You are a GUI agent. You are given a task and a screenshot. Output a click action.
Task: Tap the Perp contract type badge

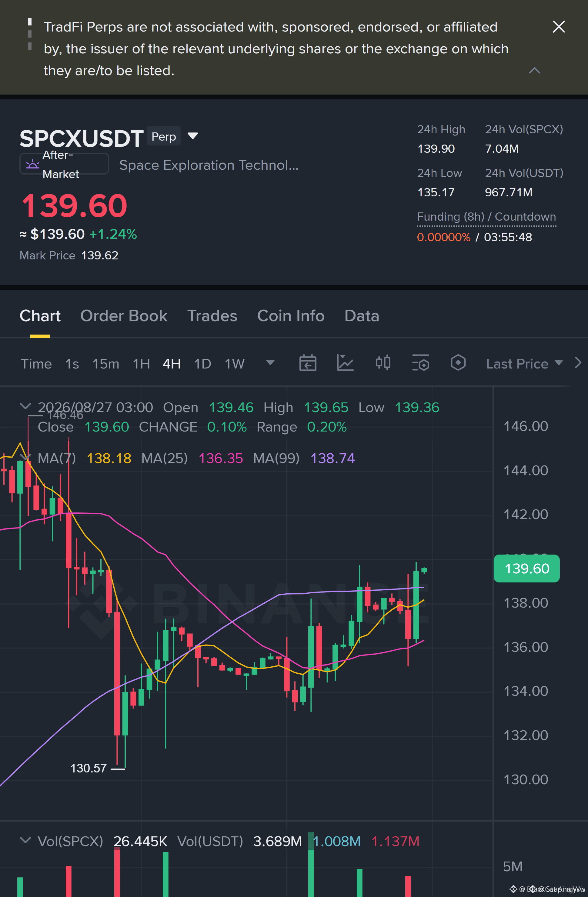164,136
